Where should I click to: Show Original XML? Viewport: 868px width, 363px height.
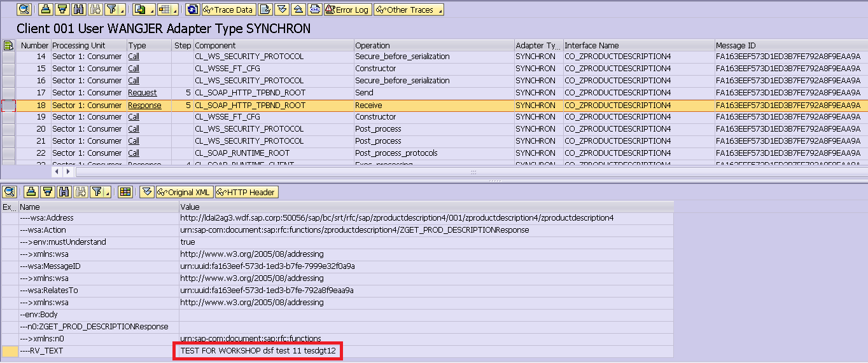tap(185, 192)
